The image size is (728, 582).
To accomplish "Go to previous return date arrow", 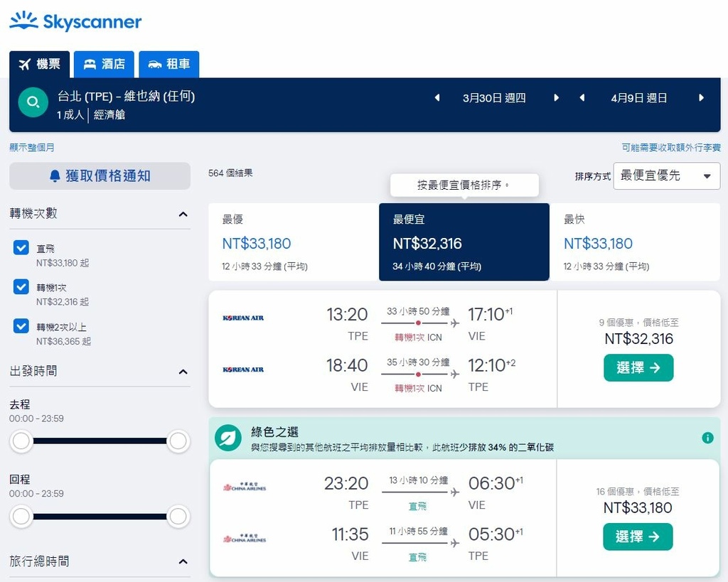I will [x=582, y=98].
